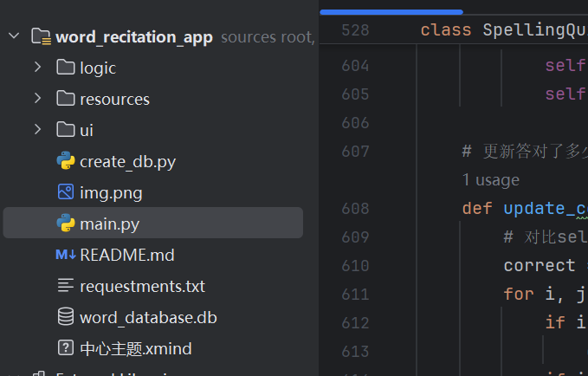Click line number 608 in the gutter
The height and width of the screenshot is (376, 588).
(x=355, y=208)
